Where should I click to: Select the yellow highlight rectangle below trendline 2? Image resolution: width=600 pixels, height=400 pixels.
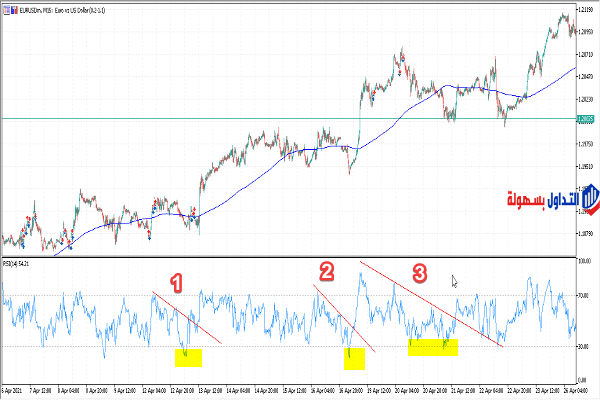(x=352, y=359)
